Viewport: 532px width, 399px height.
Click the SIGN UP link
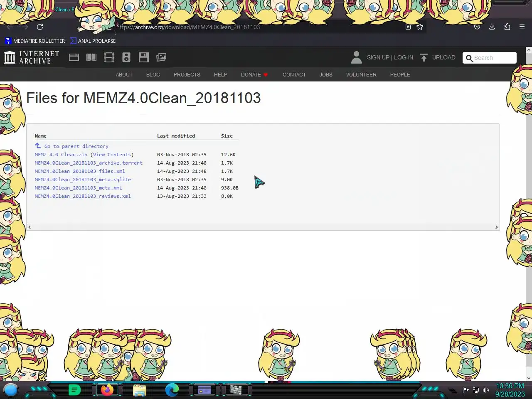tap(378, 57)
